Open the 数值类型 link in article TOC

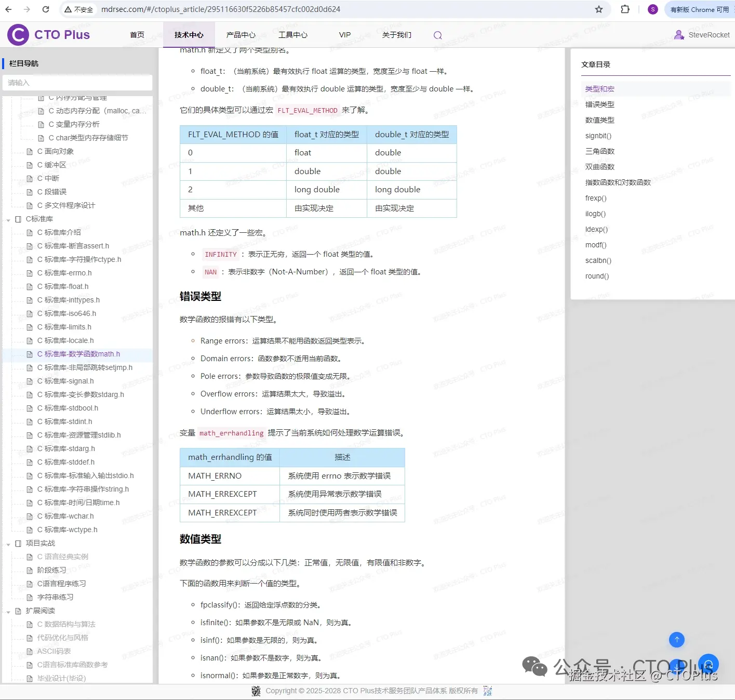point(600,120)
